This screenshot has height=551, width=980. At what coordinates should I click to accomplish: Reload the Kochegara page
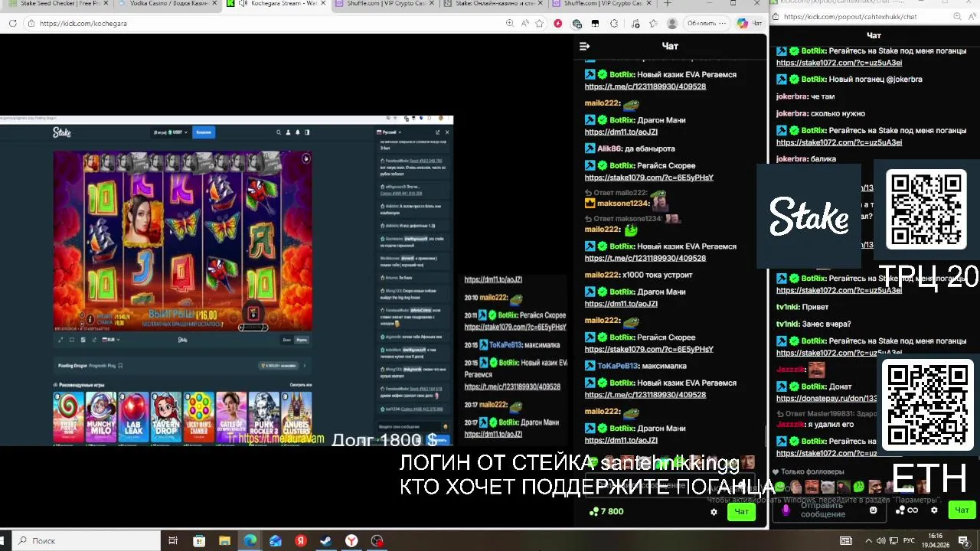click(x=12, y=23)
